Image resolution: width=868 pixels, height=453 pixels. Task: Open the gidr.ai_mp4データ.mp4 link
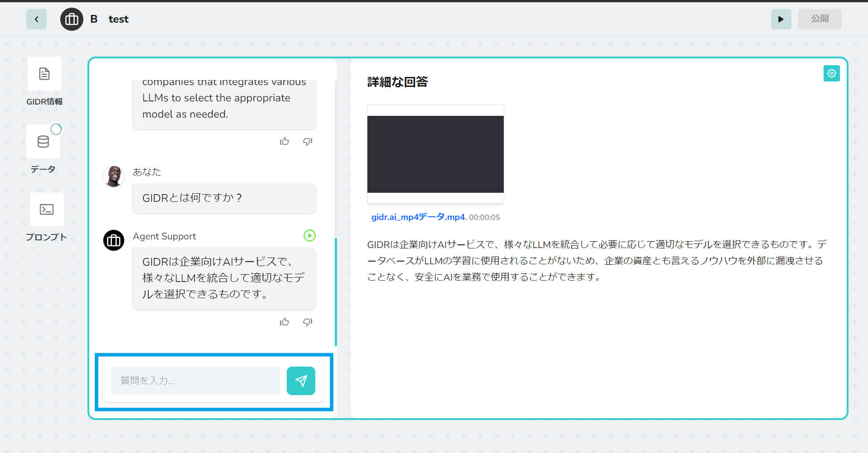[x=418, y=217]
